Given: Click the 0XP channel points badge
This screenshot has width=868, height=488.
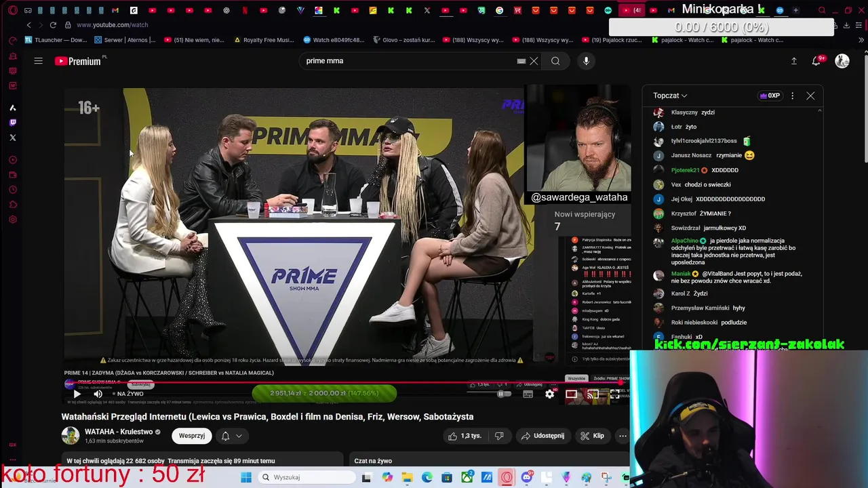Looking at the screenshot, I should pos(770,96).
